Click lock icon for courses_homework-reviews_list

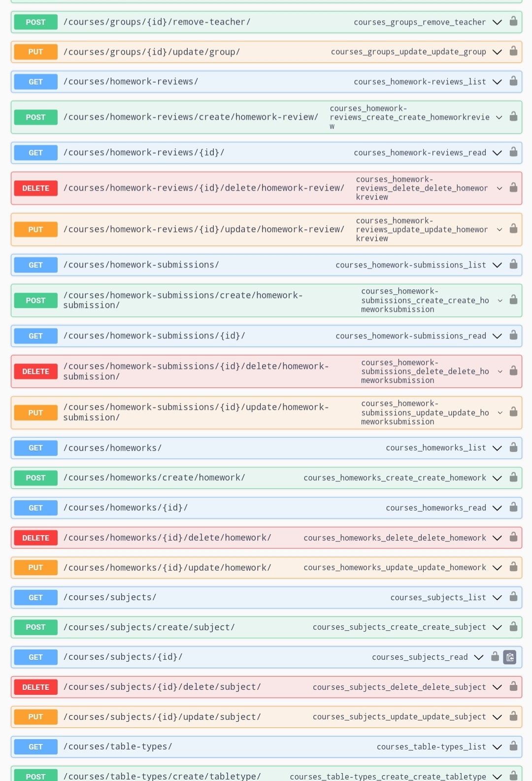point(513,81)
